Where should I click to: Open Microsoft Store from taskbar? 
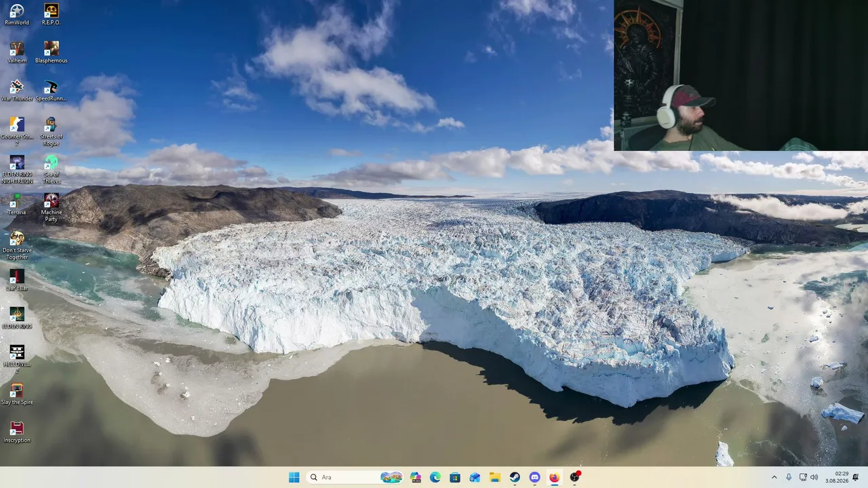click(x=455, y=477)
